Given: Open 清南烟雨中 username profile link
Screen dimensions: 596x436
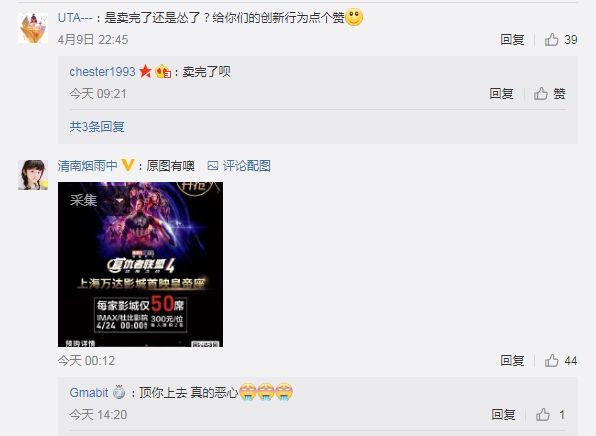Looking at the screenshot, I should point(87,166).
